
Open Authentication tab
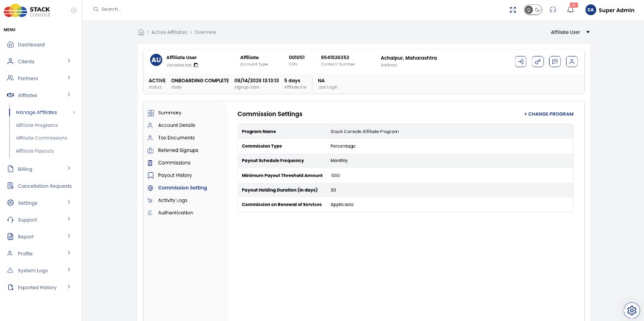175,213
